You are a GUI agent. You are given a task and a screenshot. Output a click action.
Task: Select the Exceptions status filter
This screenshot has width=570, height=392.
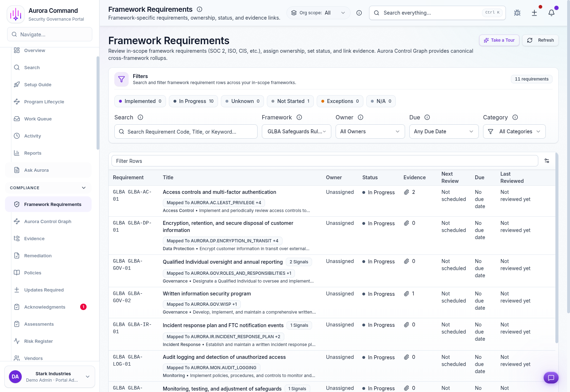click(x=340, y=101)
